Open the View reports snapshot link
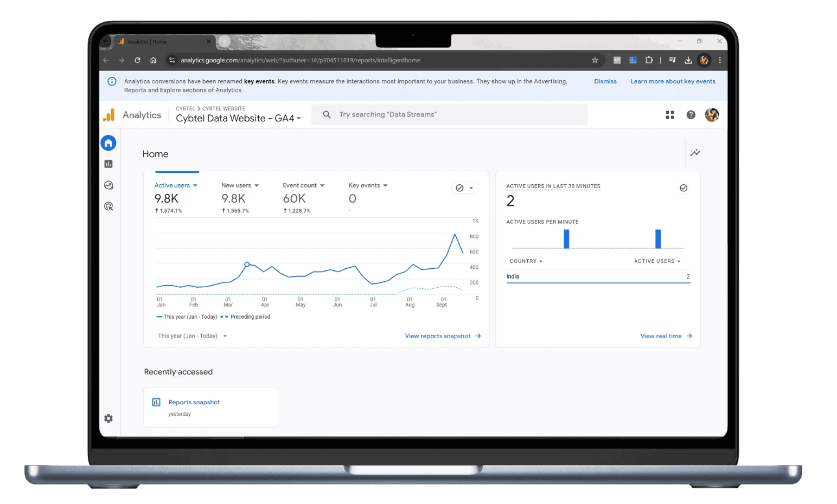837x504 pixels. (x=443, y=336)
